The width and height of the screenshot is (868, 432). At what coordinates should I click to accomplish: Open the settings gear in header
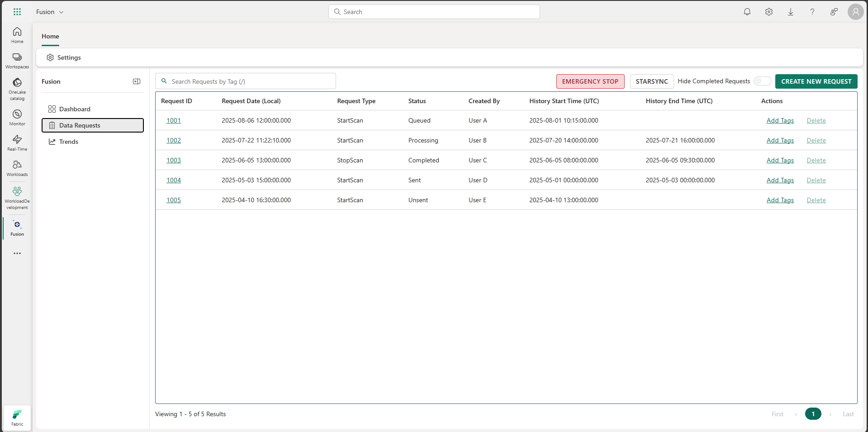tap(769, 12)
